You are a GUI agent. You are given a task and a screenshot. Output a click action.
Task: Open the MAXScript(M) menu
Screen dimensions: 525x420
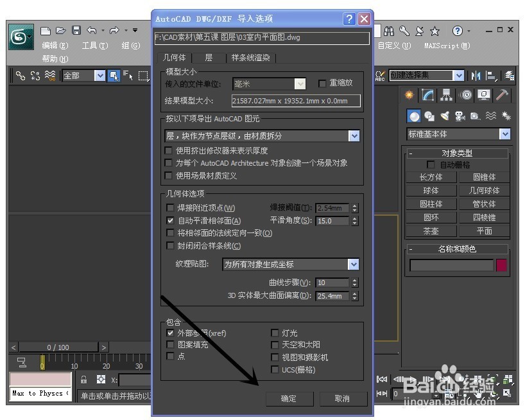[447, 46]
